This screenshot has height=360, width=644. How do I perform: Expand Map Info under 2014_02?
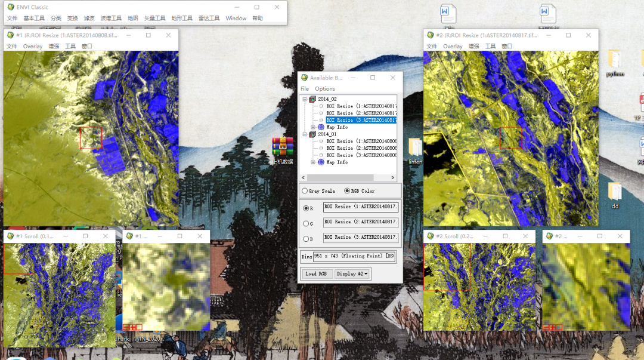(x=313, y=127)
